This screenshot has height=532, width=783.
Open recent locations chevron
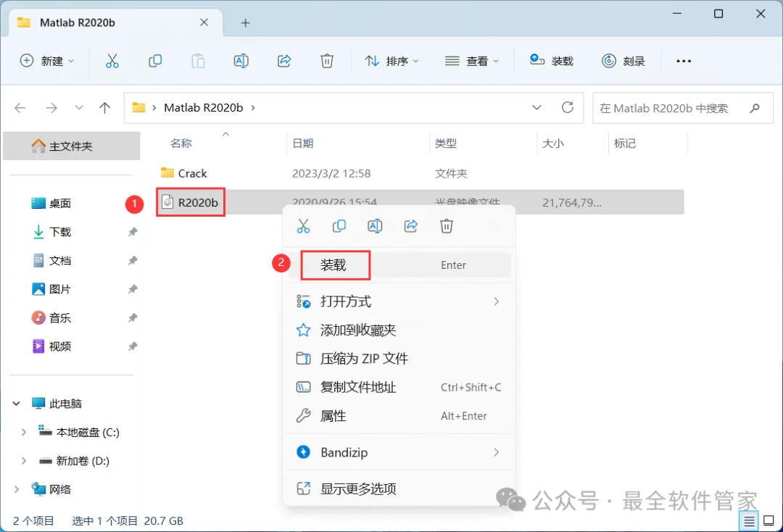[78, 108]
